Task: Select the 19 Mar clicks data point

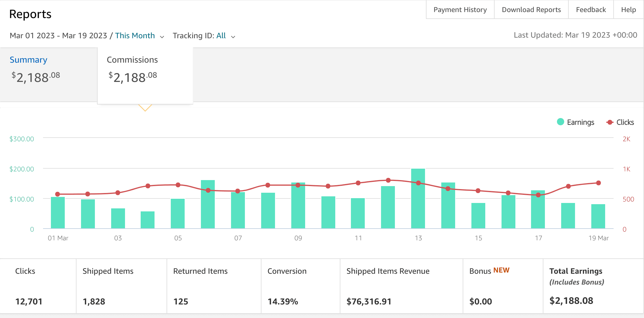Action: pyautogui.click(x=599, y=183)
